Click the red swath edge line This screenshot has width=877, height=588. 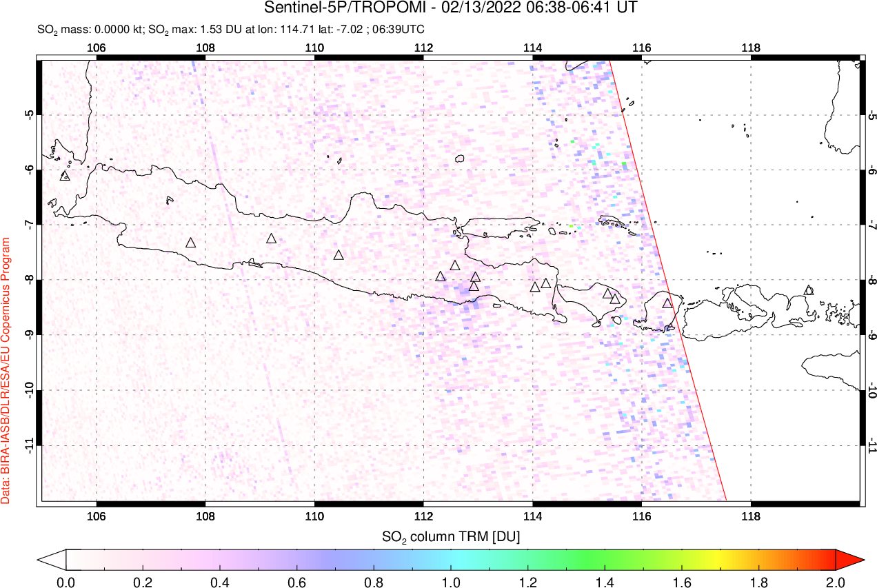[667, 279]
